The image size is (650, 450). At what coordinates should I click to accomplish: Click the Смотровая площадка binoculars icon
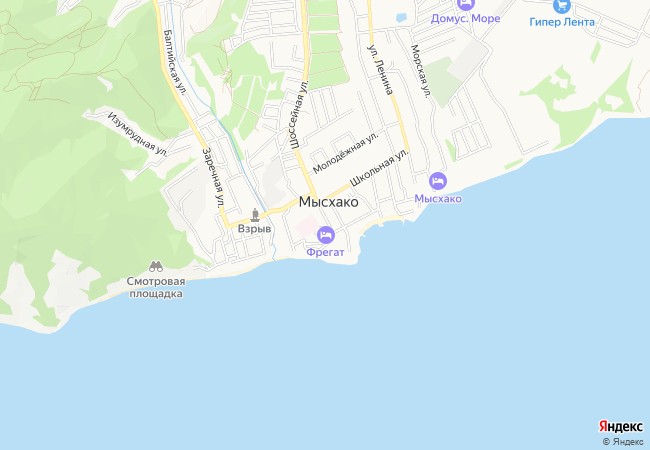point(156,266)
